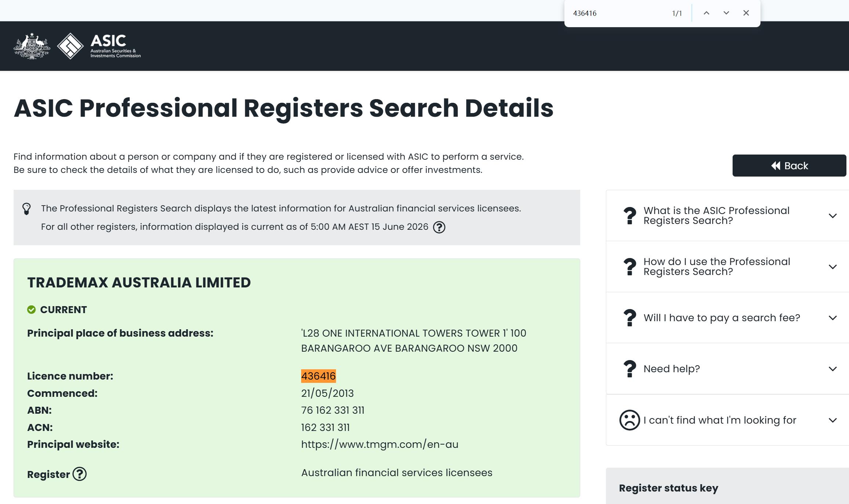
Task: Click the ASIC diamond logo icon
Action: point(71,46)
